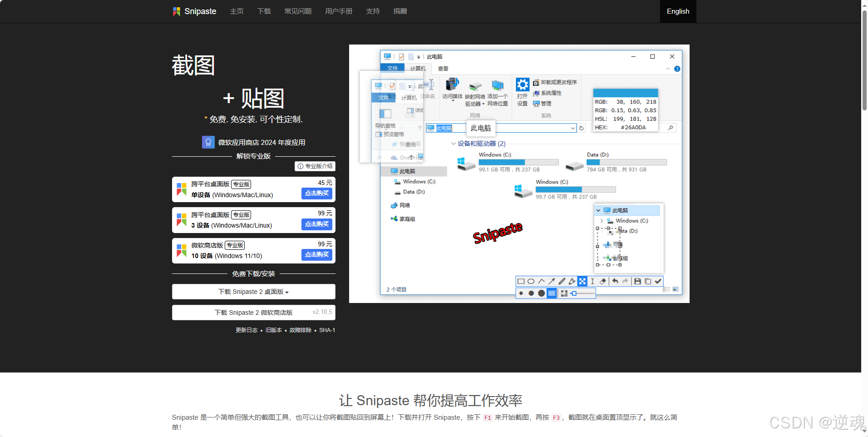Choose the medium brush size dot
Image resolution: width=868 pixels, height=437 pixels.
[x=531, y=293]
